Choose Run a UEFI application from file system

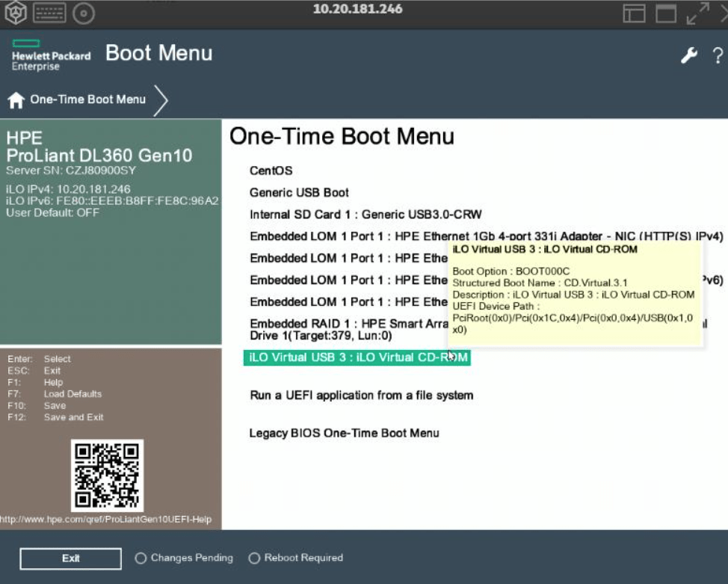(361, 396)
